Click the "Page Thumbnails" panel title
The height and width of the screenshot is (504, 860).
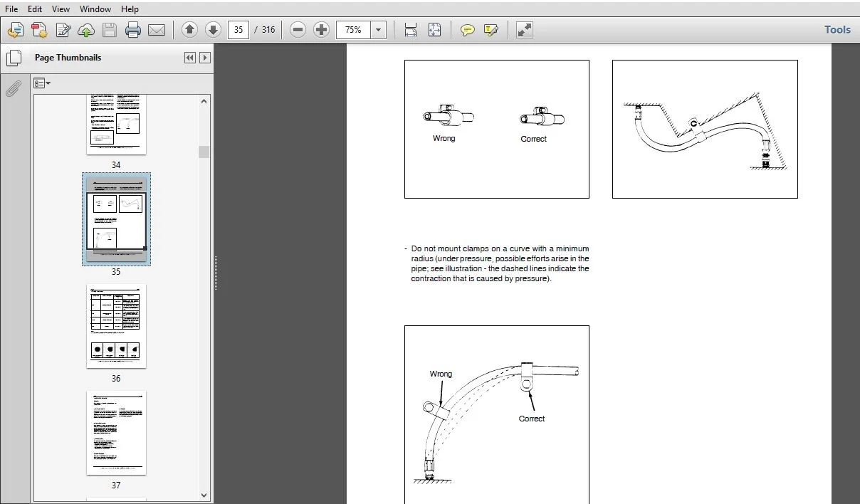[68, 58]
